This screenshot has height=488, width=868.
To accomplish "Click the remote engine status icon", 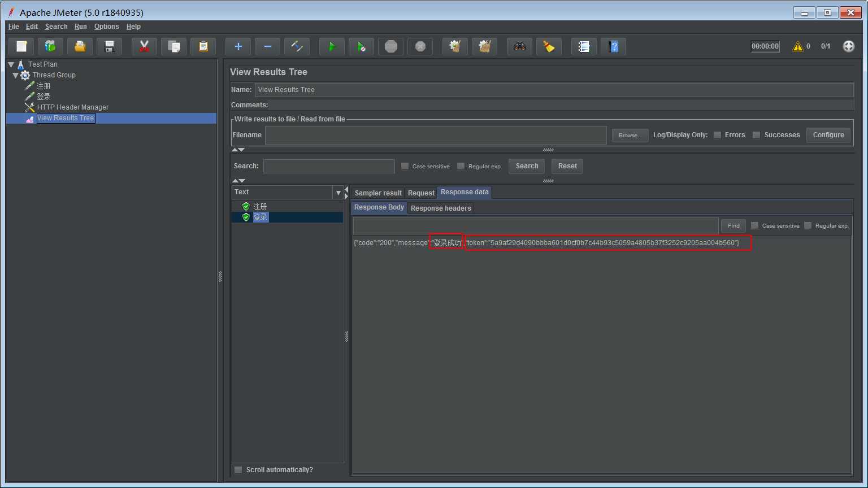I will 849,46.
